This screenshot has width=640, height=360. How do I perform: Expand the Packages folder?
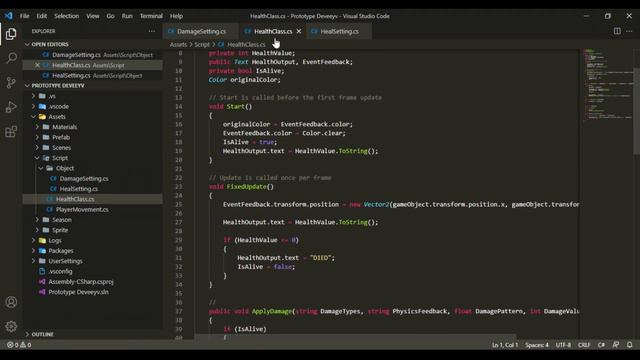61,251
